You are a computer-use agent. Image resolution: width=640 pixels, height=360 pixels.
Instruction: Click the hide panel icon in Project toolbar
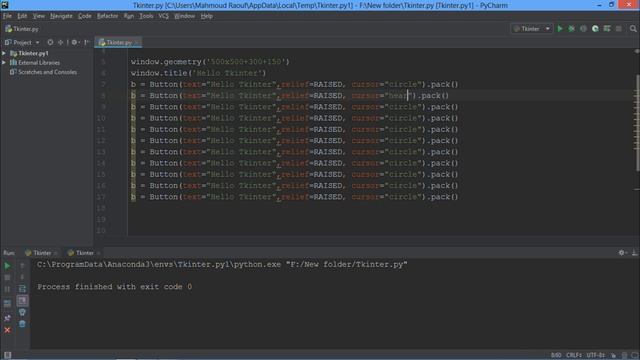coord(87,42)
